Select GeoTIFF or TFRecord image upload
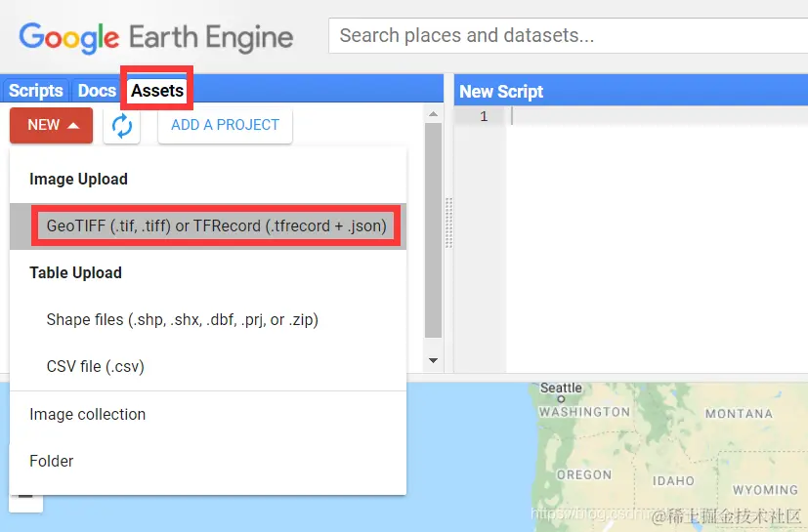This screenshot has width=808, height=532. pos(208,226)
